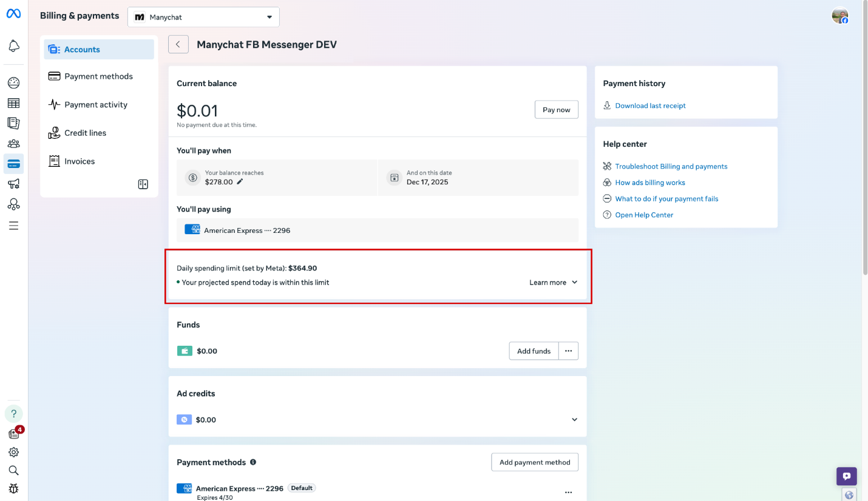This screenshot has width=868, height=501.
Task: Toggle the bug report icon in the rail
Action: click(x=13, y=488)
